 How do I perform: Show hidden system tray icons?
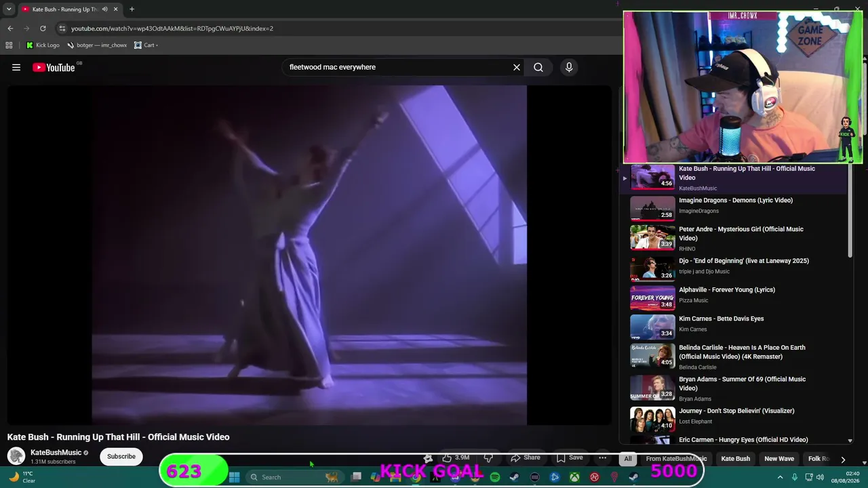tap(780, 477)
